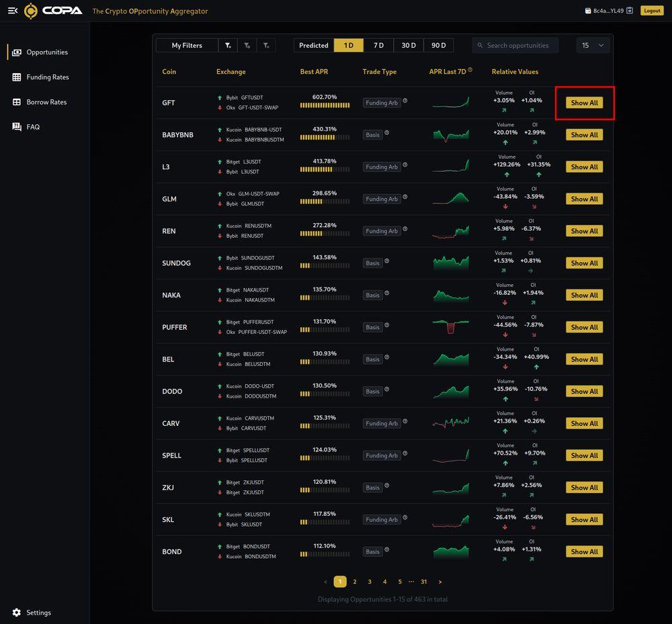
Task: Click the info icon next to BABYBNB Basis
Action: (386, 133)
